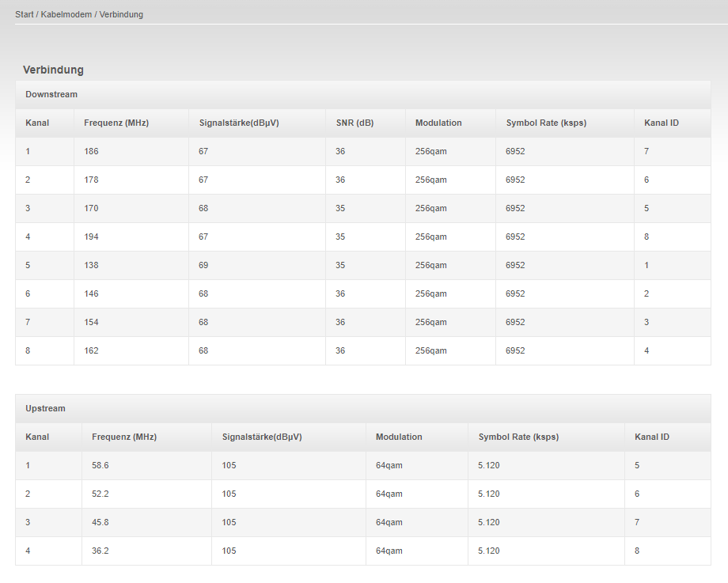Image resolution: width=728 pixels, height=583 pixels.
Task: Select frequency value 186 in Downstream
Action: pyautogui.click(x=91, y=151)
